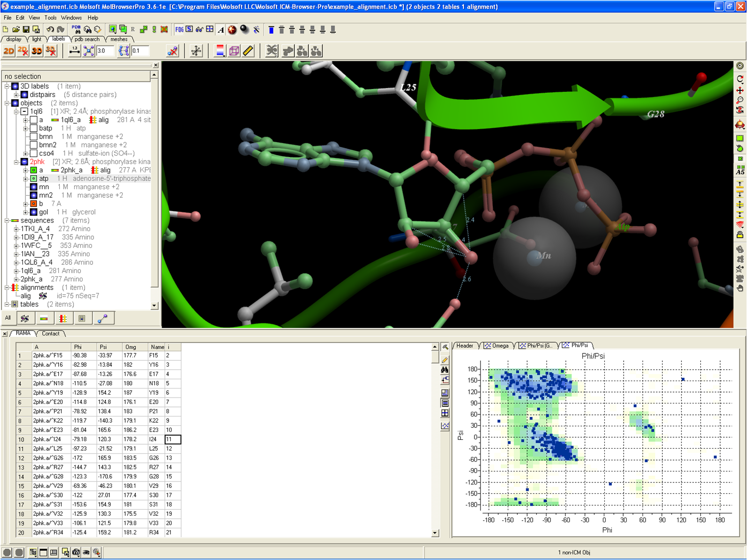Screen dimensions: 747x560
Task: Tick the batp display checkbox
Action: [x=33, y=128]
